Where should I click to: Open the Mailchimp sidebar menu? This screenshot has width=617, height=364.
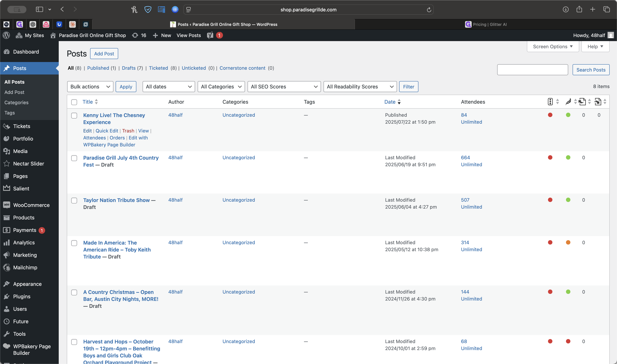click(x=25, y=267)
